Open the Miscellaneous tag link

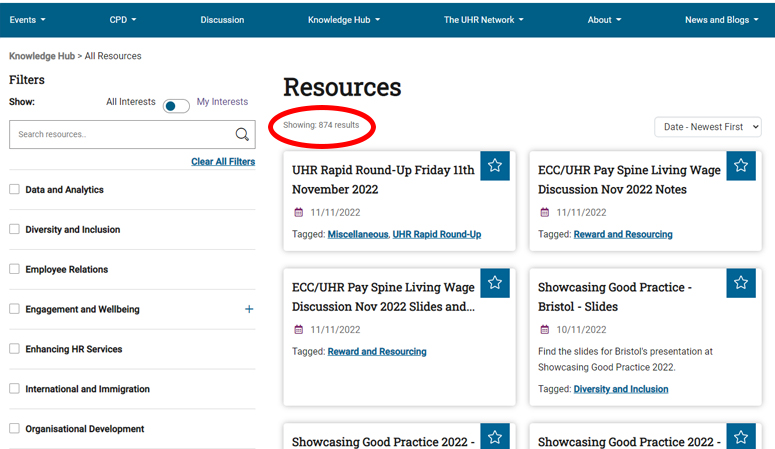tap(358, 234)
